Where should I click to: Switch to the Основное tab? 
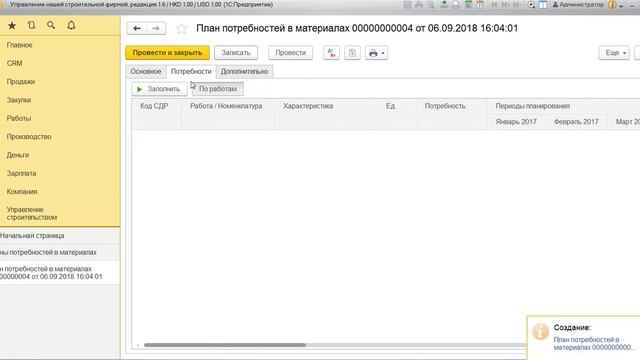pos(146,71)
